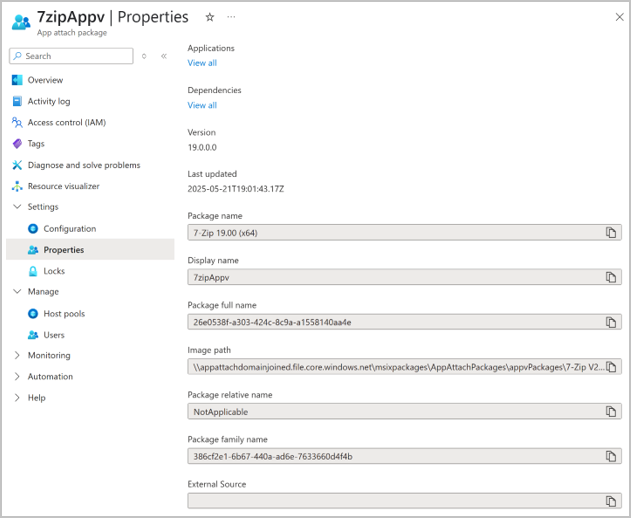Select Properties under Settings
Image resolution: width=631 pixels, height=518 pixels.
click(90, 250)
